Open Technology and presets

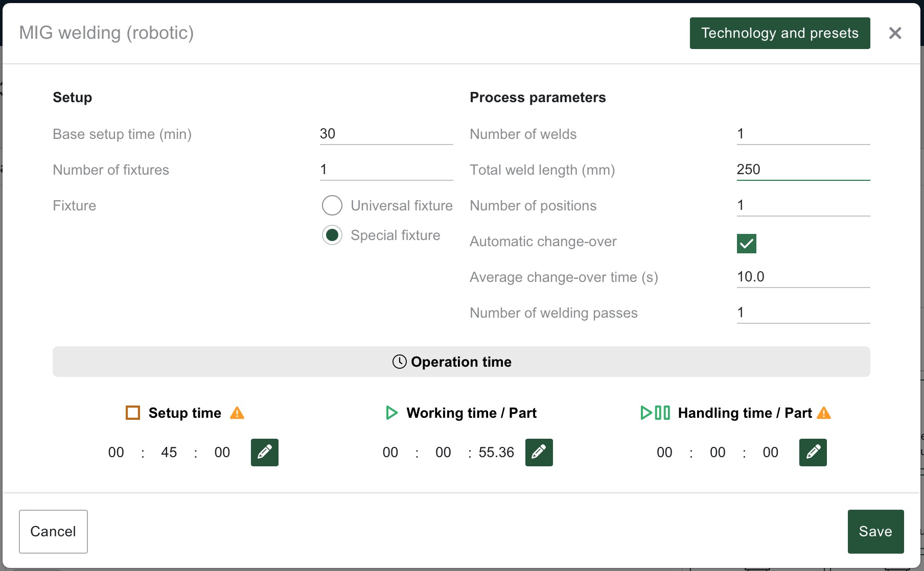click(779, 33)
